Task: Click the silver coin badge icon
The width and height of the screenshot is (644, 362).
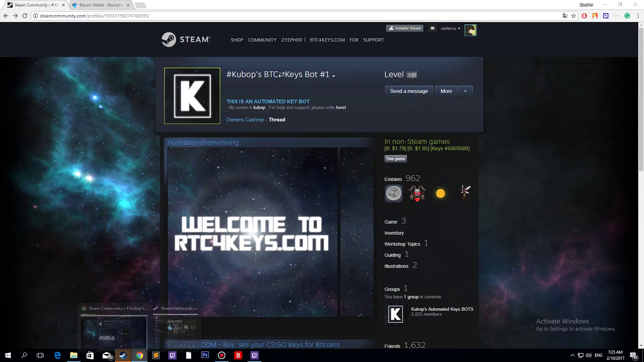Action: click(x=393, y=193)
